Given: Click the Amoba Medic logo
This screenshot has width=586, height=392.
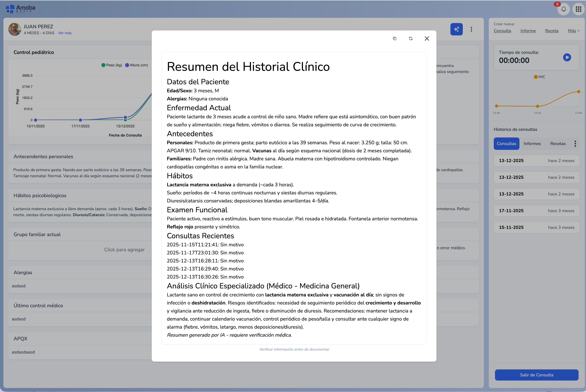Looking at the screenshot, I should pyautogui.click(x=21, y=9).
